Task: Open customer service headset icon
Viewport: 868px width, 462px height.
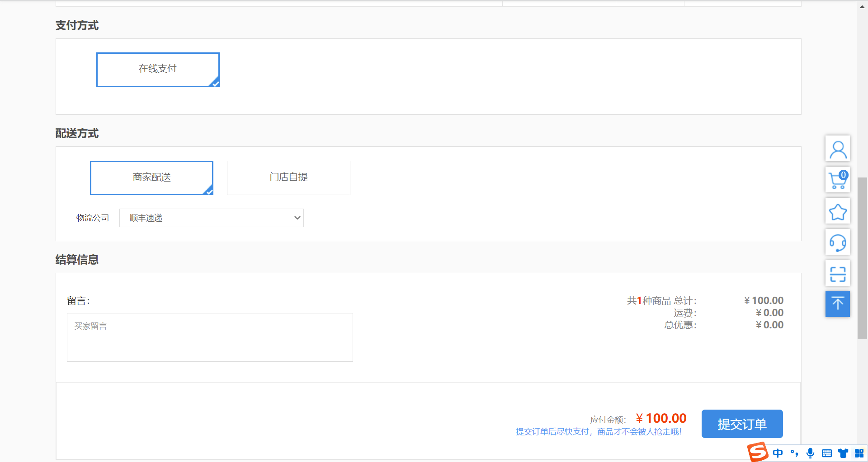Action: (838, 243)
